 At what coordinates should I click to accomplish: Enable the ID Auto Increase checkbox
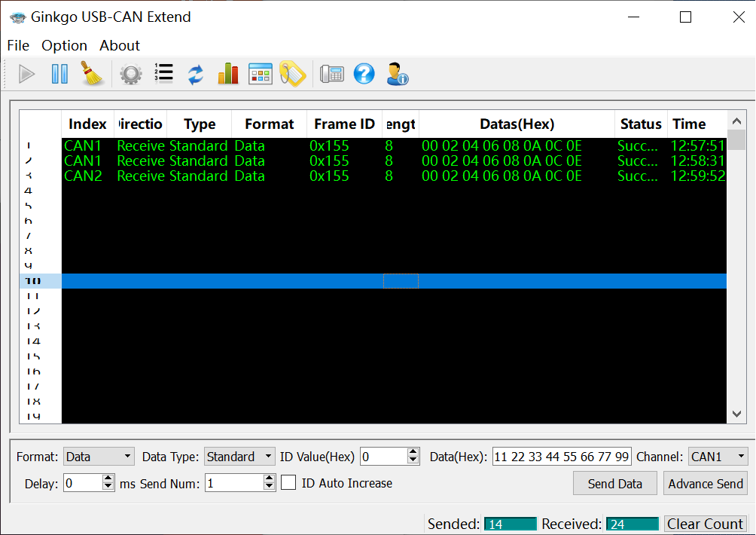click(288, 482)
